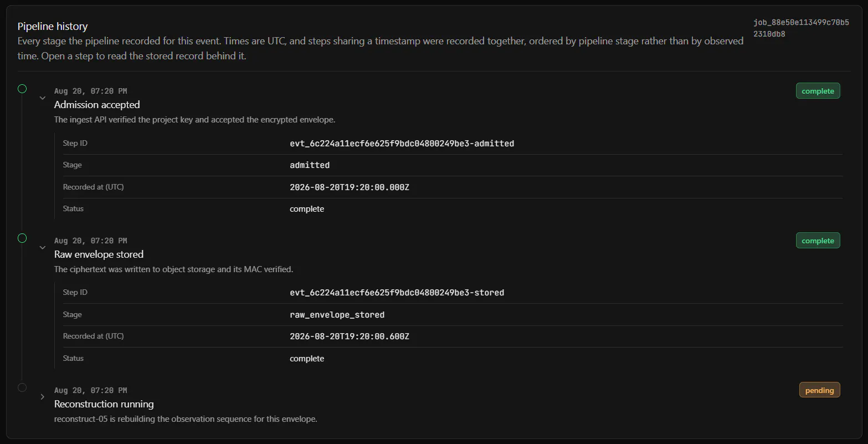Click the complete badge for Admission accepted

818,91
